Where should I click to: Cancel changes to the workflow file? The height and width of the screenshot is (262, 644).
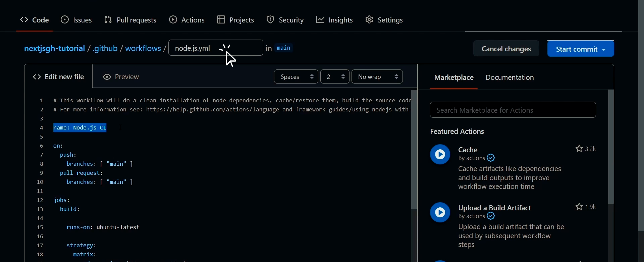(506, 49)
